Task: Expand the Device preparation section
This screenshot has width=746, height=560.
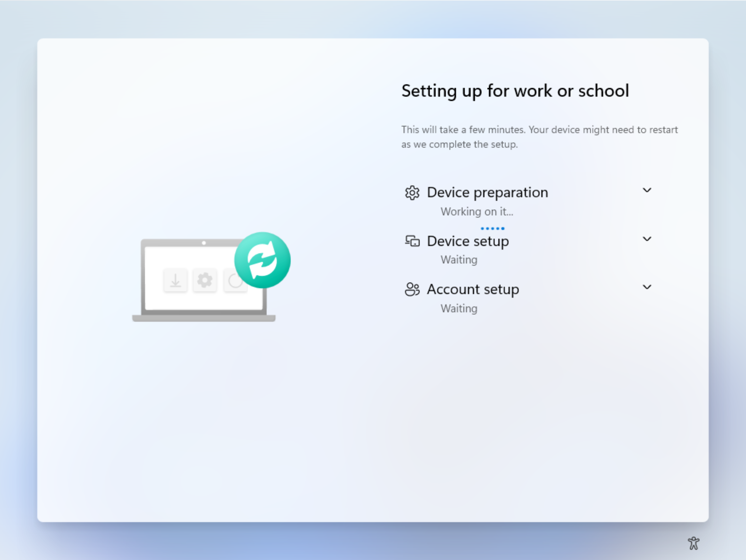Action: click(647, 190)
